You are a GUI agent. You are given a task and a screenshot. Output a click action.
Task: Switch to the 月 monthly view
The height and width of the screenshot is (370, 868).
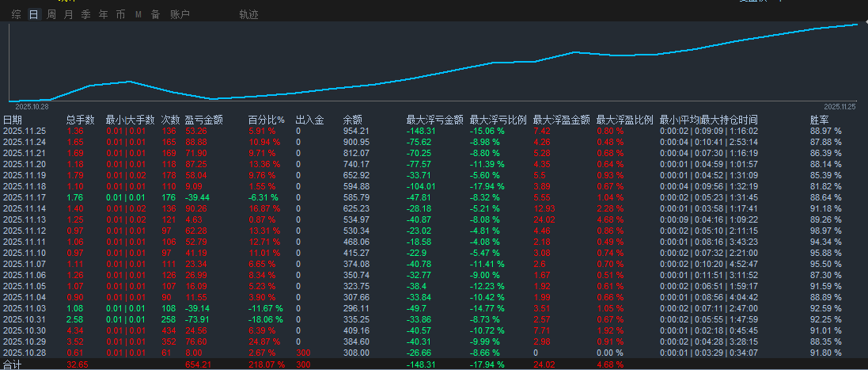click(69, 14)
